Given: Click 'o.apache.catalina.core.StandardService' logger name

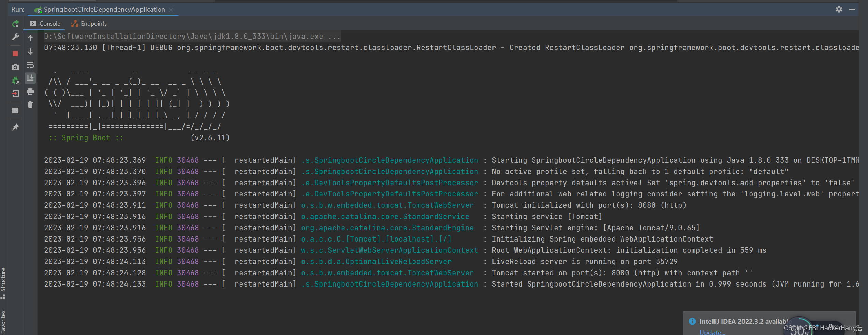Looking at the screenshot, I should tap(385, 217).
